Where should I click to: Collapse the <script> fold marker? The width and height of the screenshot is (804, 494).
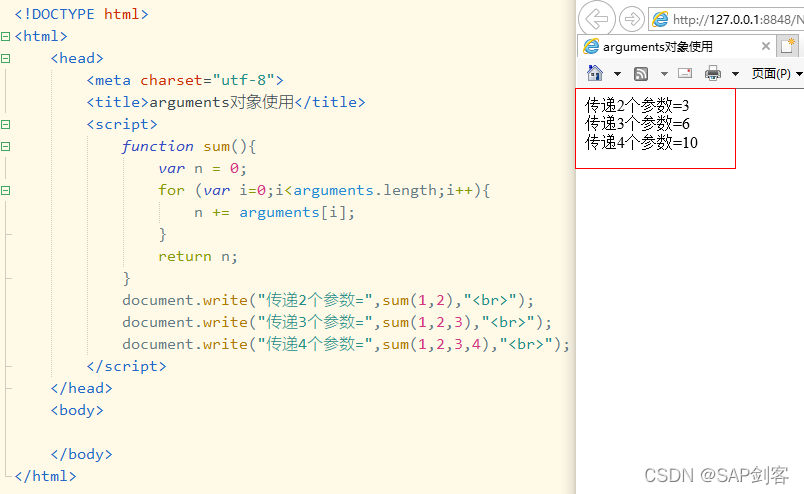pyautogui.click(x=5, y=125)
